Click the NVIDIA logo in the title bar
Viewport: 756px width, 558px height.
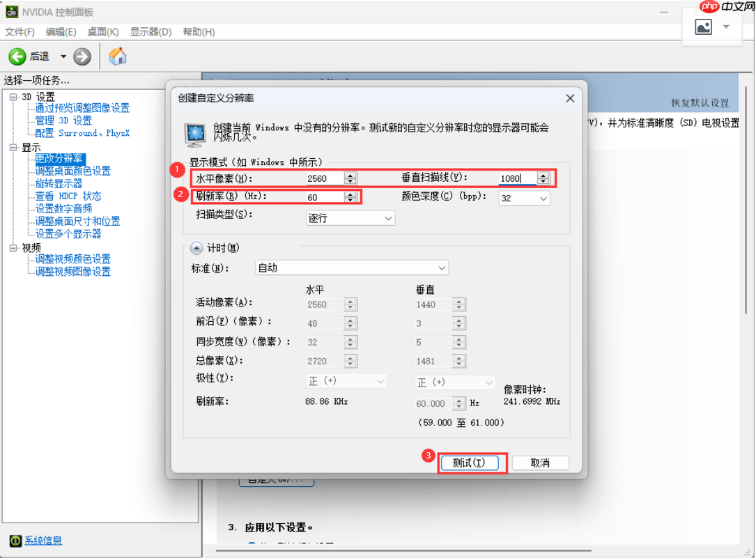coord(12,11)
